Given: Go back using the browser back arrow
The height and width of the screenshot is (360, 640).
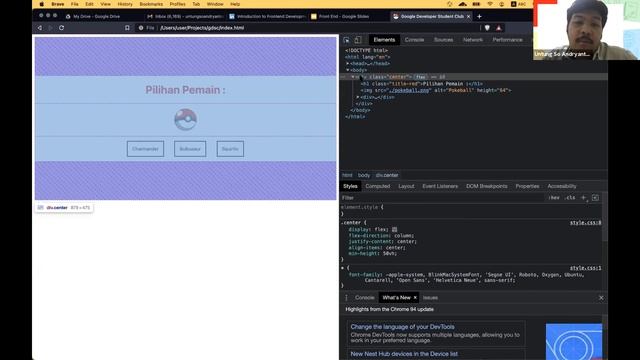Looking at the screenshot, I should 40,28.
